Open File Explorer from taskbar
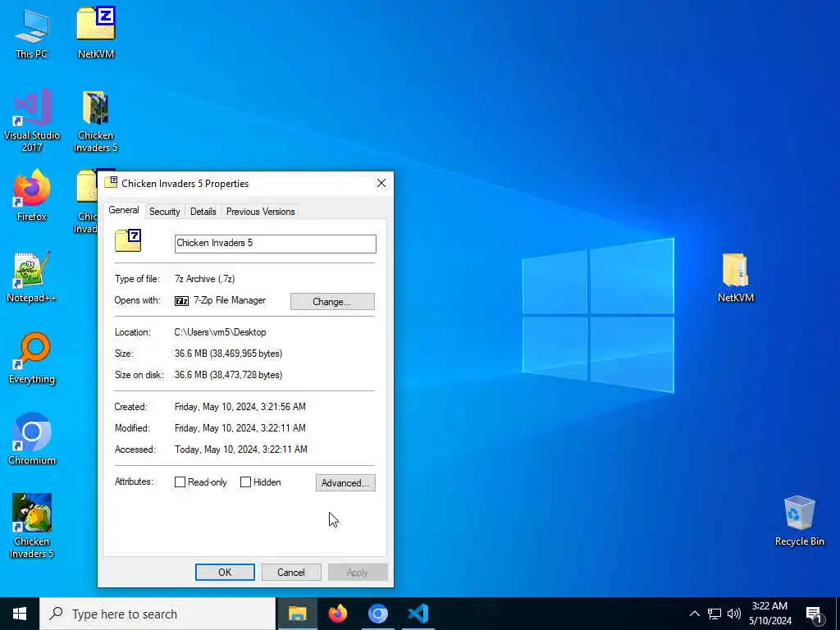This screenshot has width=840, height=630. point(297,614)
